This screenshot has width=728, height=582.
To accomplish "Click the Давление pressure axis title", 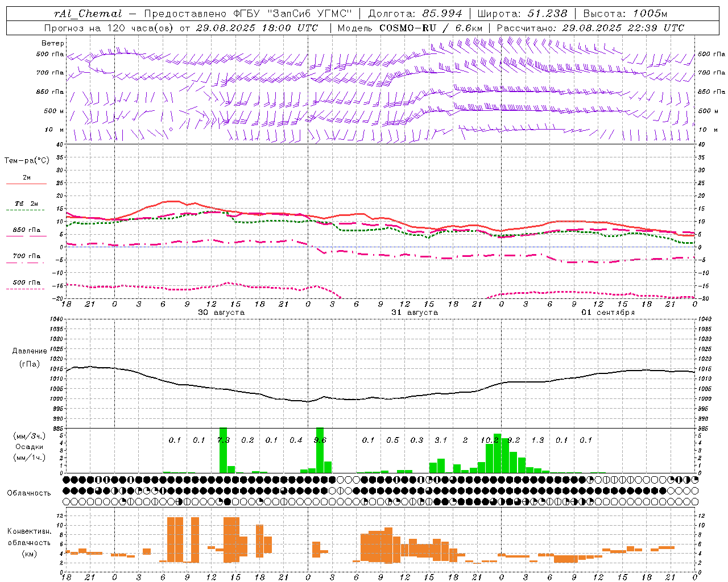I will pyautogui.click(x=30, y=351).
